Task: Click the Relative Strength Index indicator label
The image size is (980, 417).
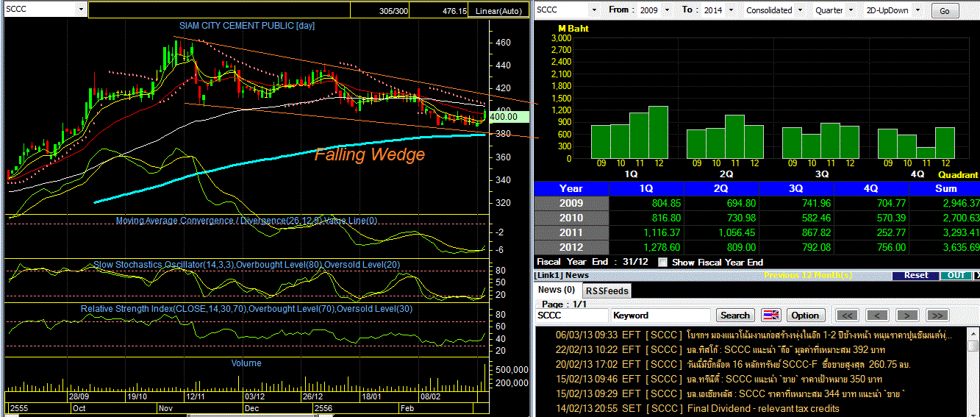Action: point(247,309)
